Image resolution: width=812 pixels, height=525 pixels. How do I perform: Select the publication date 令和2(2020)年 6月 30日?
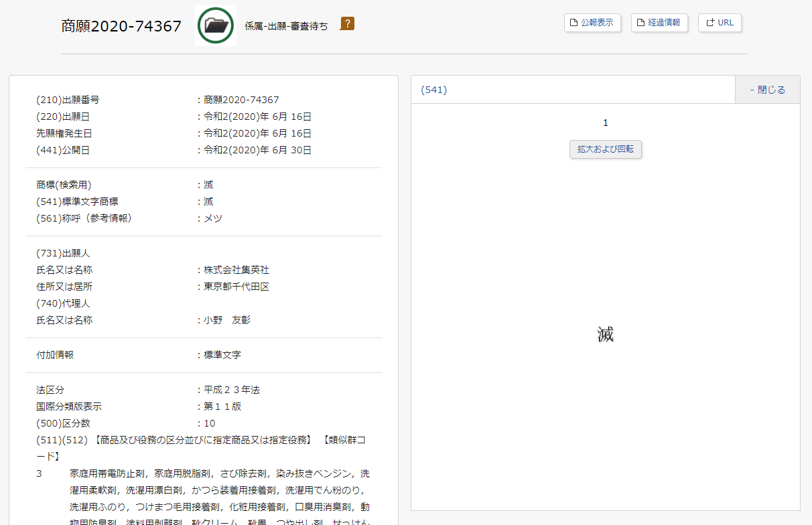258,150
